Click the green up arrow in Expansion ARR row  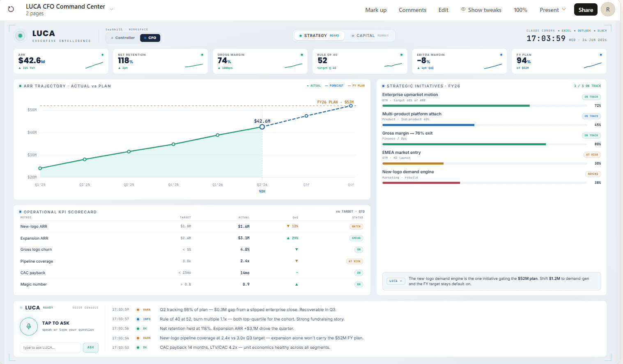[x=288, y=238]
